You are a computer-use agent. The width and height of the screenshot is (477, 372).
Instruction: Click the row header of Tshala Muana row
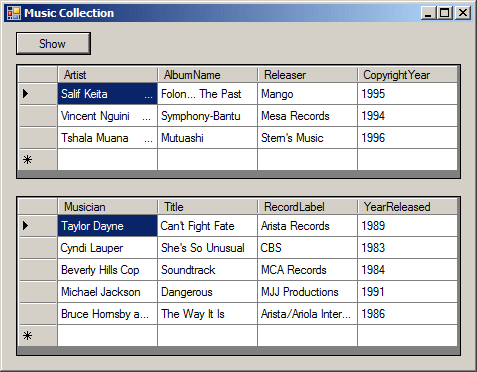(38, 138)
